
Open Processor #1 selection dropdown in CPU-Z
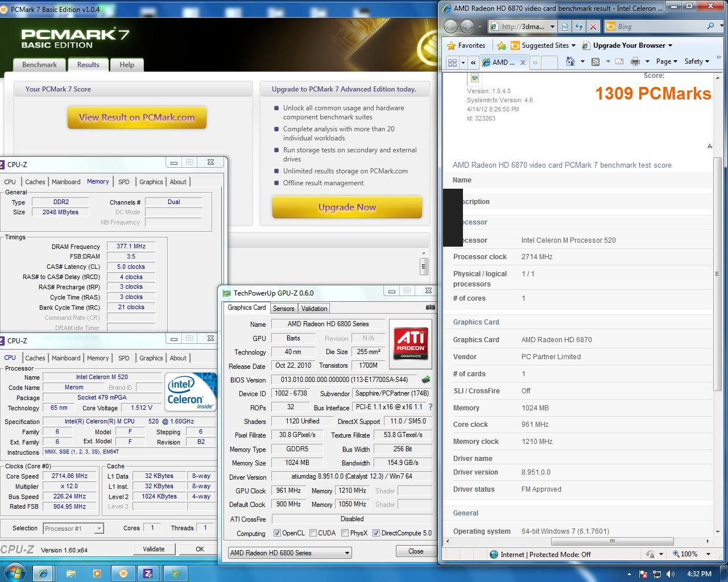[73, 528]
